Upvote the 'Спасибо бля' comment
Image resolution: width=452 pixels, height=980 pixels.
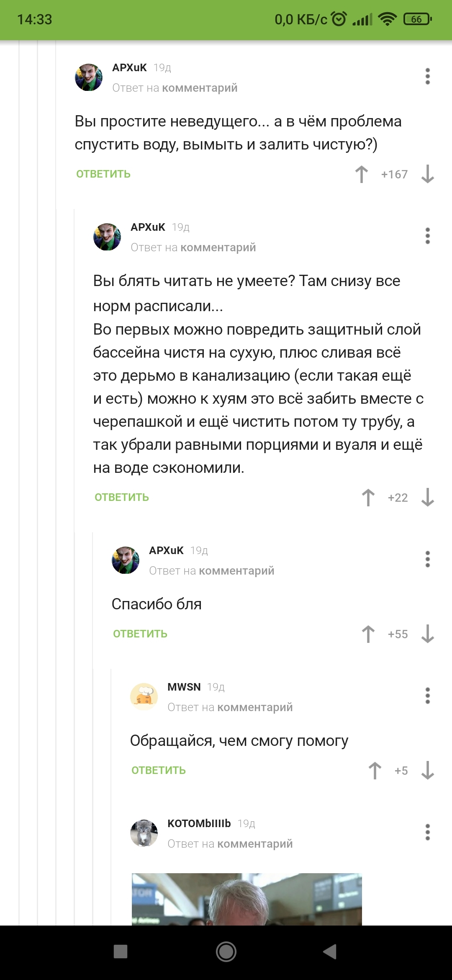pyautogui.click(x=368, y=634)
